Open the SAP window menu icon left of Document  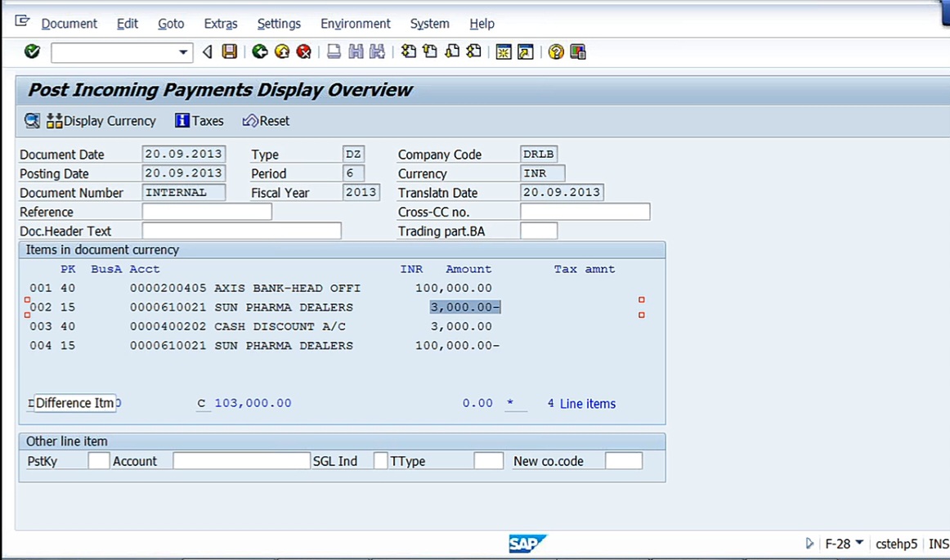click(x=22, y=22)
